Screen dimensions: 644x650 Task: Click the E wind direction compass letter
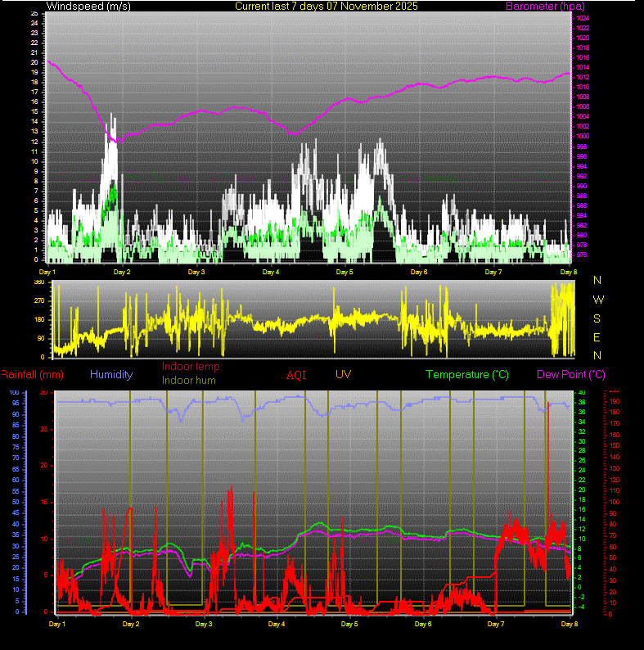[x=597, y=336]
